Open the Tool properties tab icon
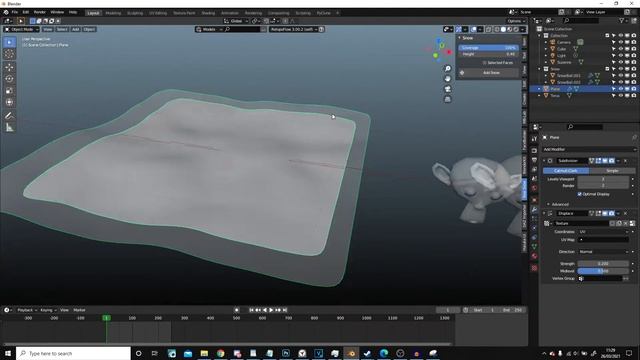Viewport: 640px width, 360px height. 534,139
